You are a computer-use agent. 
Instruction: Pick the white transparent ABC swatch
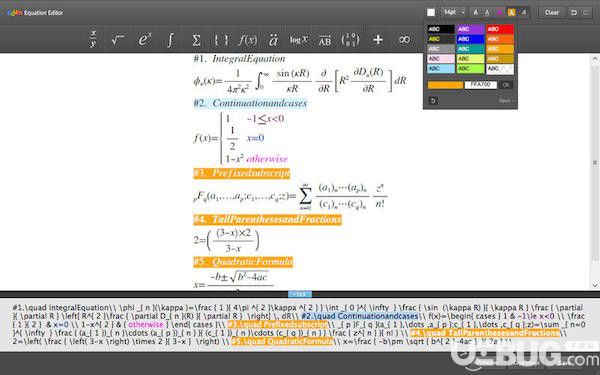tap(500, 69)
